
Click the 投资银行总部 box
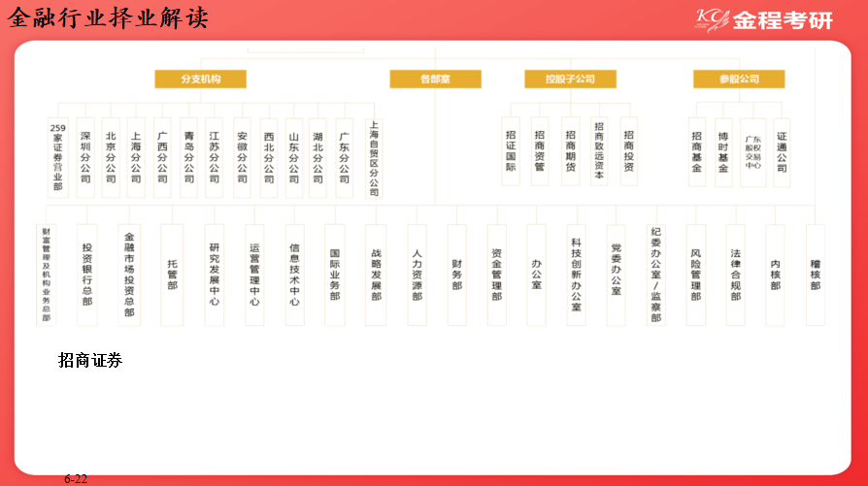pyautogui.click(x=87, y=275)
